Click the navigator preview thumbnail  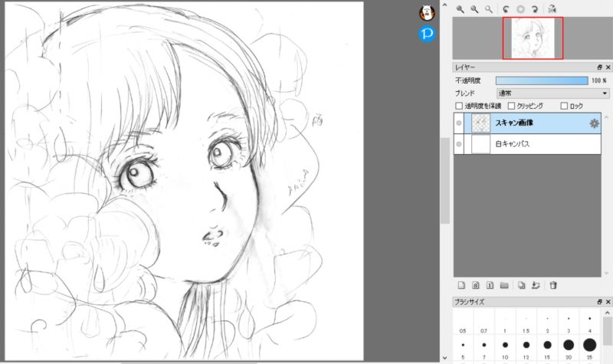coord(533,38)
